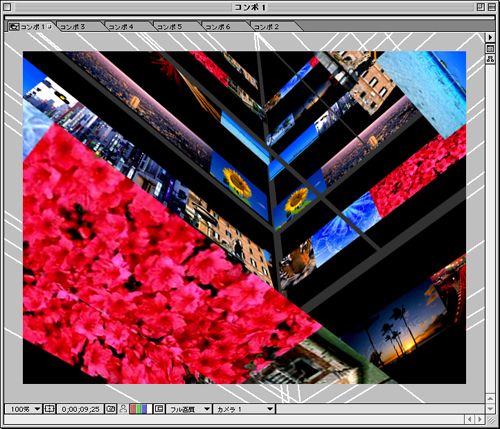Show last snapshot with person icon

123,409
